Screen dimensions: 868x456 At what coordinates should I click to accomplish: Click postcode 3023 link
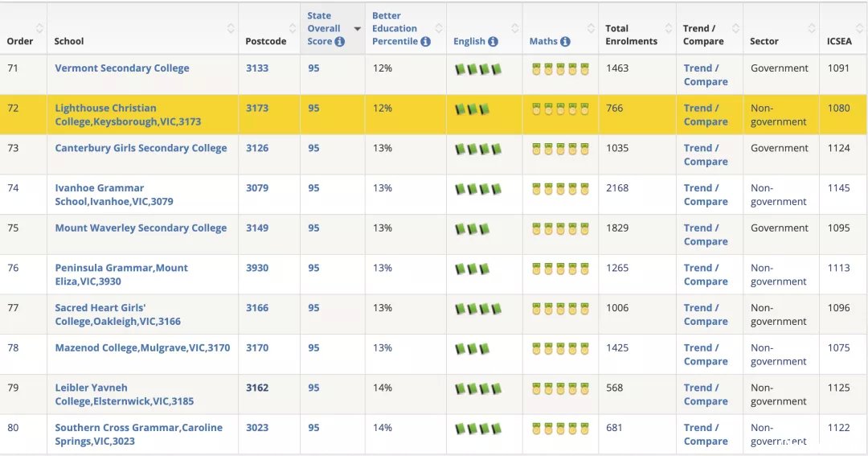click(x=257, y=427)
